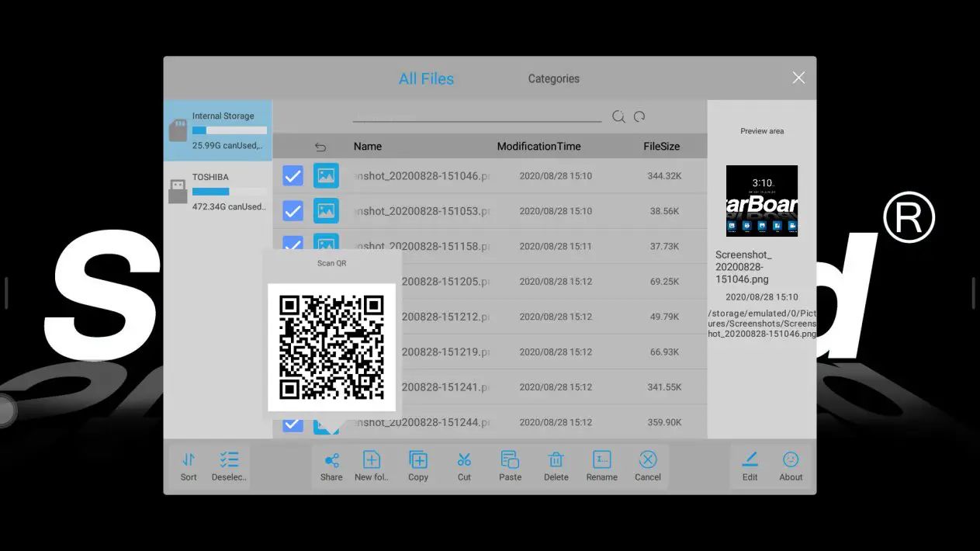The height and width of the screenshot is (551, 980).
Task: Select file row ending 151212
Action: pyautogui.click(x=490, y=317)
